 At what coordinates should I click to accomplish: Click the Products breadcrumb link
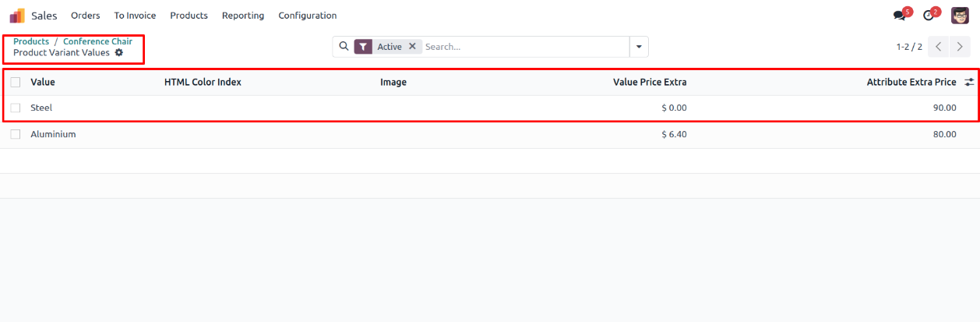tap(31, 41)
